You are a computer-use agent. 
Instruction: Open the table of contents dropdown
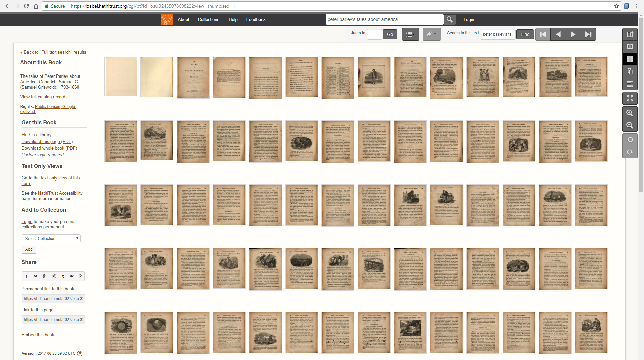point(410,34)
